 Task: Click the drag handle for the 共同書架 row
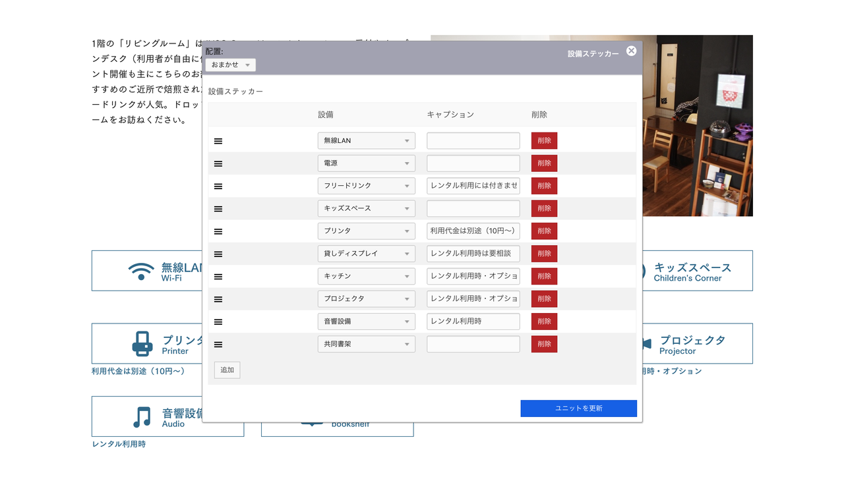tap(218, 345)
